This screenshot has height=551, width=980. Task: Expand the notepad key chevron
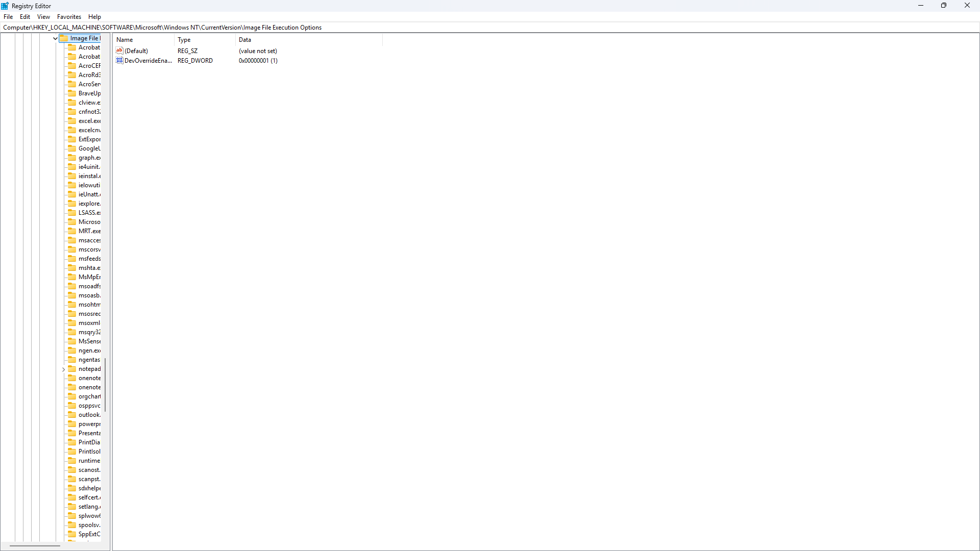63,369
